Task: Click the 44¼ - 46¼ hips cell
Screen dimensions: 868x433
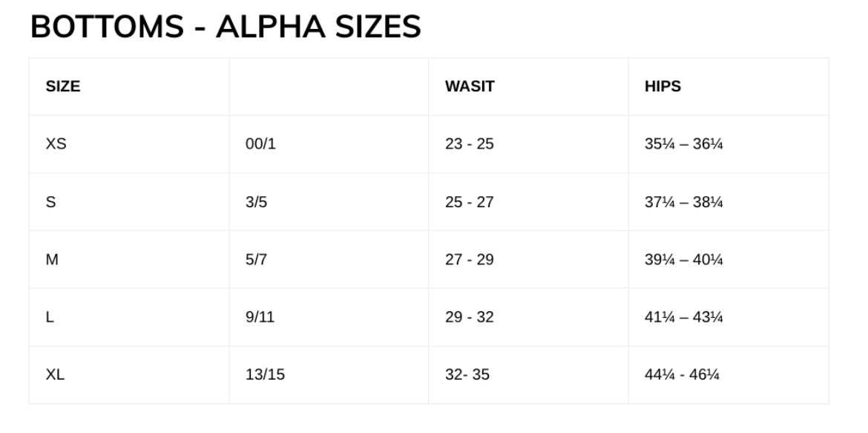Action: coord(729,375)
